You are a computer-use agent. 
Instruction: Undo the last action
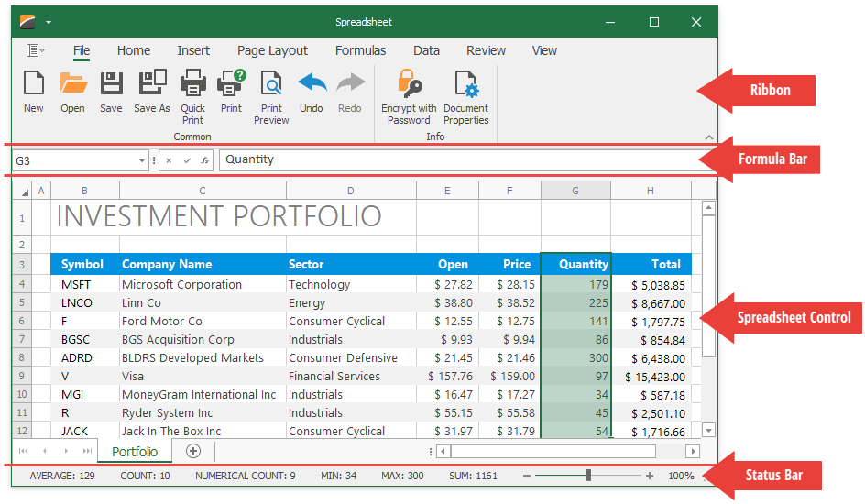coord(312,84)
